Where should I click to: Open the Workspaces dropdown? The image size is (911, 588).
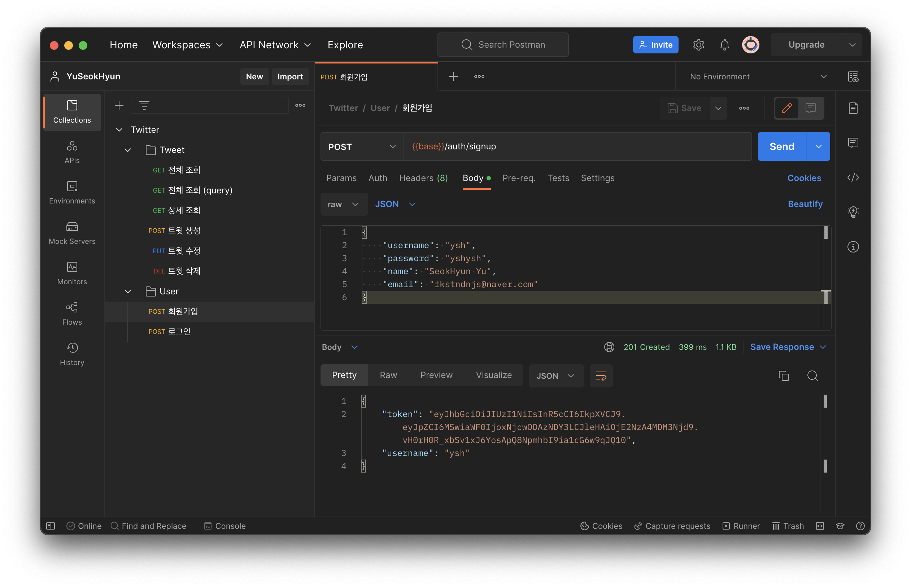click(188, 45)
